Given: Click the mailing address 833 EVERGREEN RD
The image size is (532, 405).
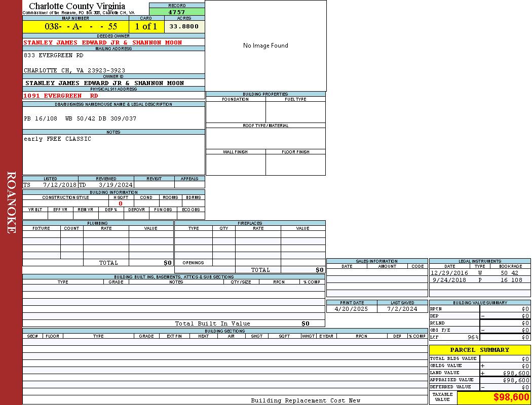Looking at the screenshot, I should pyautogui.click(x=54, y=55).
